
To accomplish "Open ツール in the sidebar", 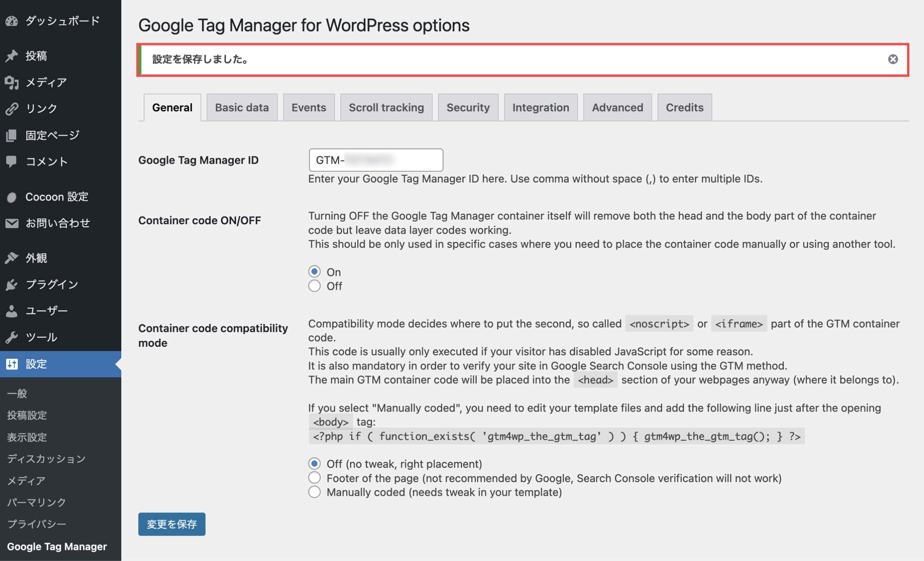I will 60,338.
